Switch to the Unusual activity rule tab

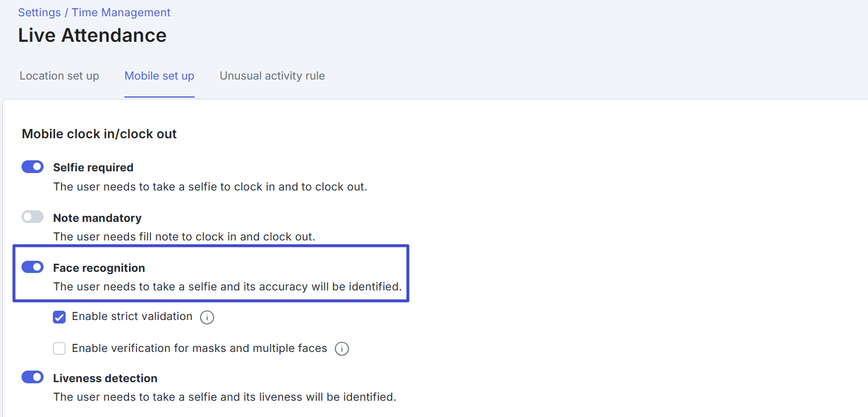[x=272, y=76]
